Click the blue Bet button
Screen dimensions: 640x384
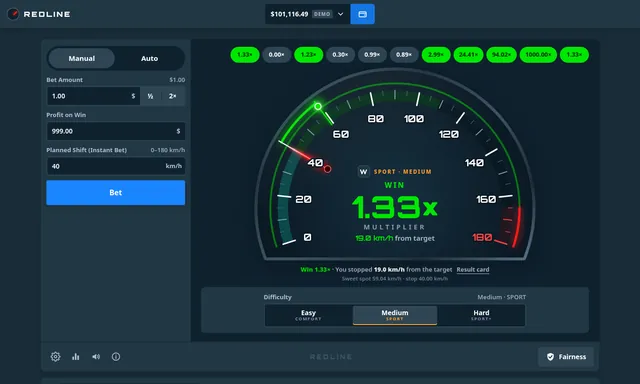coord(116,193)
